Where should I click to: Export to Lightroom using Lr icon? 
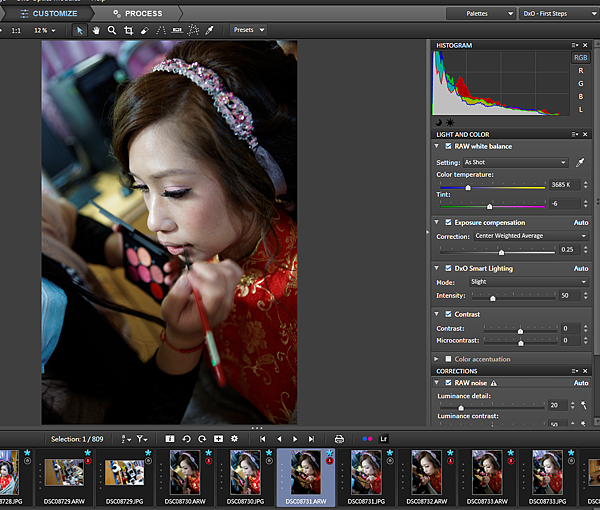383,439
